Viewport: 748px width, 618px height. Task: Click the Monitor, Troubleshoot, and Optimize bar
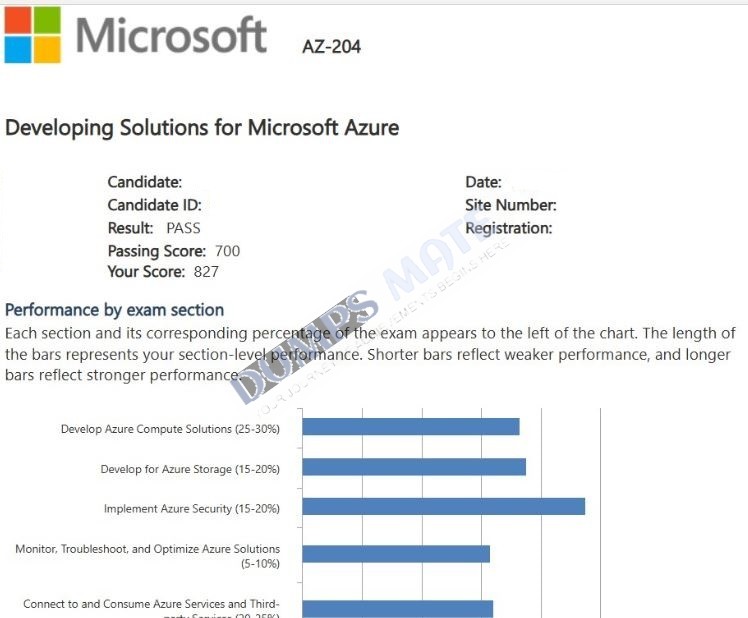pos(396,554)
